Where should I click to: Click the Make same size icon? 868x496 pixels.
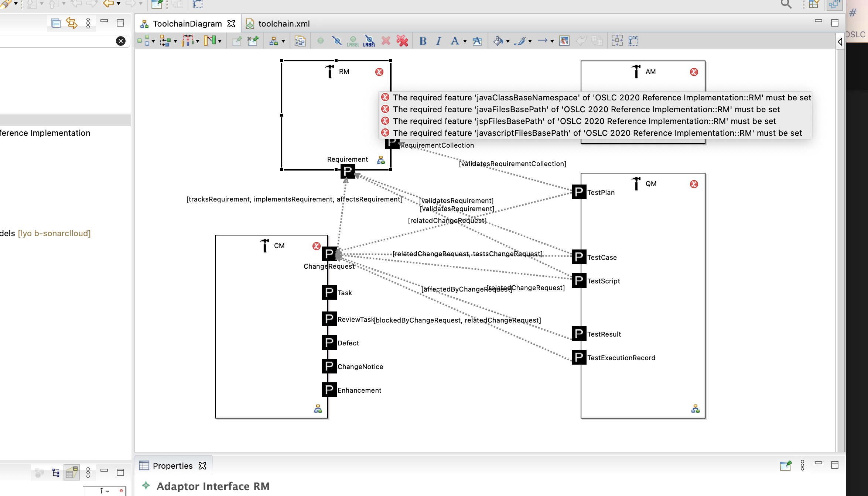(633, 41)
